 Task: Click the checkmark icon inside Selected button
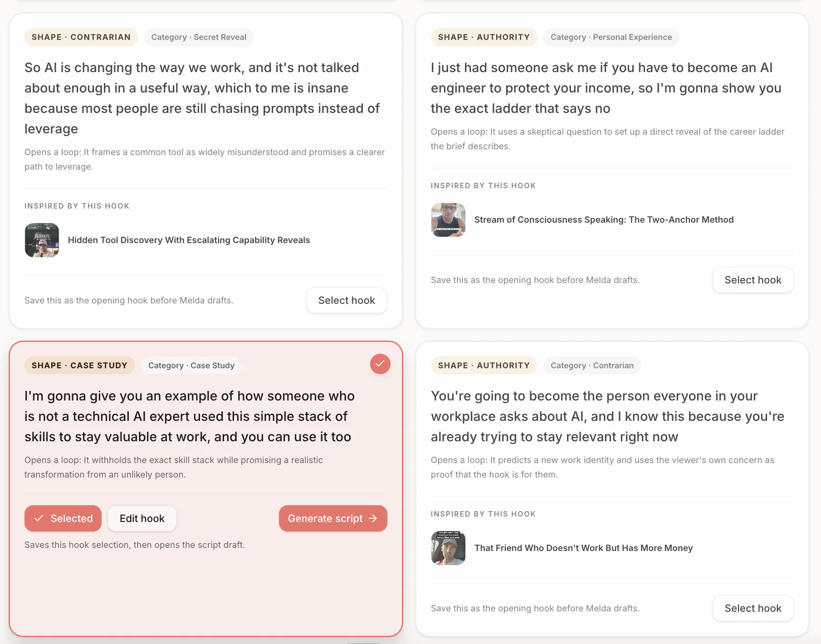point(39,518)
